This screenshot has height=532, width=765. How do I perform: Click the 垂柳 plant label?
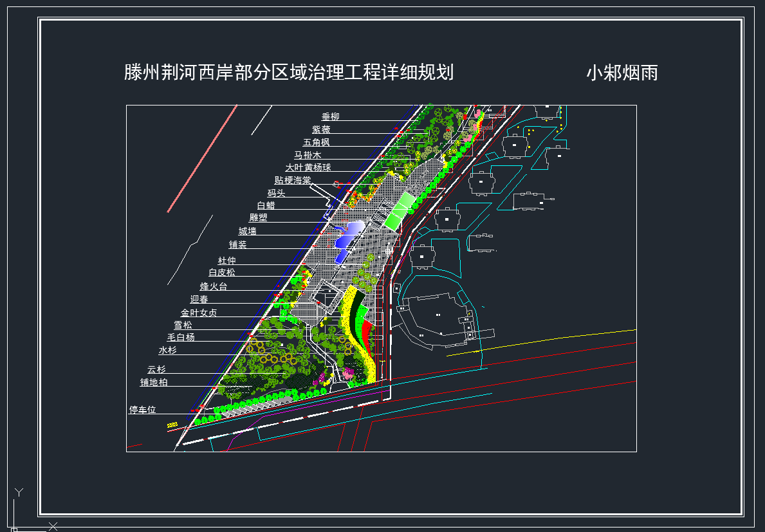pos(330,116)
